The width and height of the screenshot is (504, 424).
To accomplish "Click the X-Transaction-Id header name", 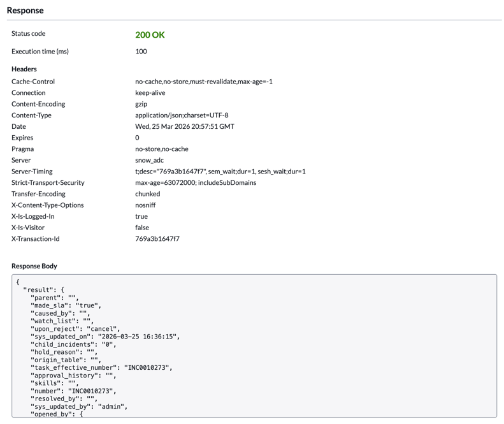I will point(36,239).
